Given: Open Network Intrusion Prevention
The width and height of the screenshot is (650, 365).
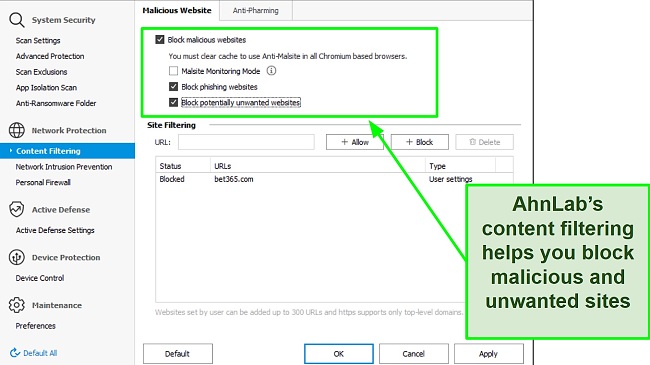Looking at the screenshot, I should 64,167.
